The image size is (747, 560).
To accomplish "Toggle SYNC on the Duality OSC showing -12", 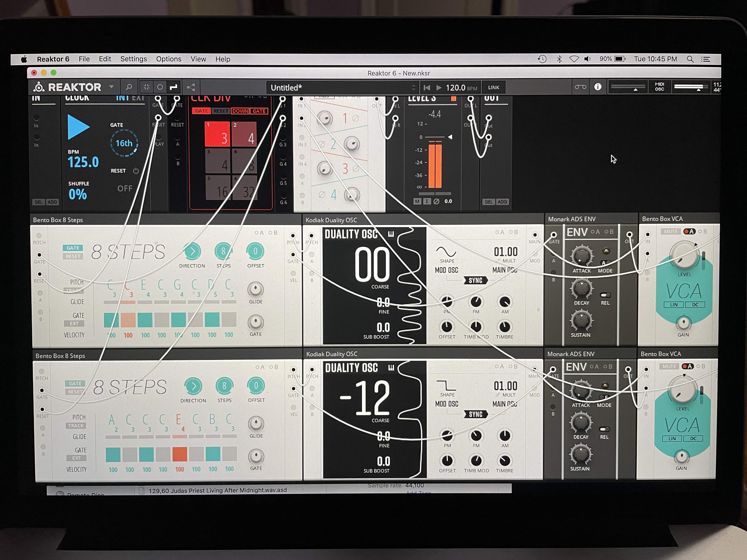I will pyautogui.click(x=475, y=414).
